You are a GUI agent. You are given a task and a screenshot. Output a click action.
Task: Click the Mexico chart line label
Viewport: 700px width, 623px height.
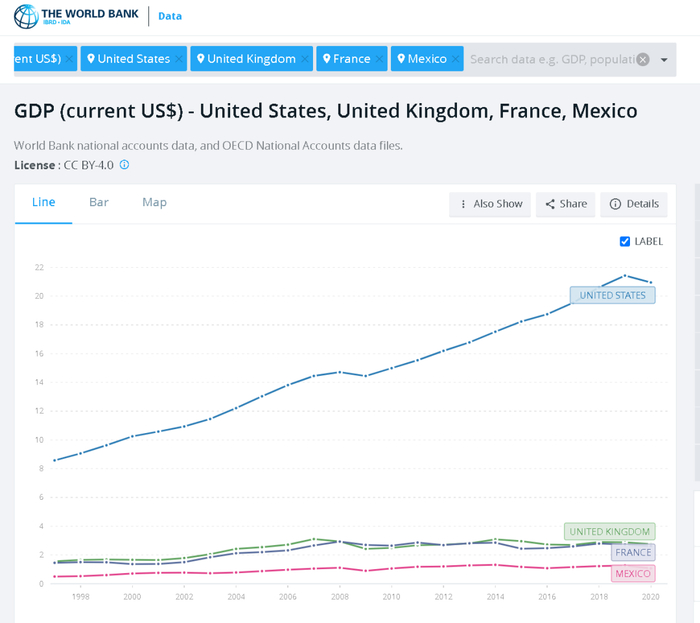coord(632,574)
